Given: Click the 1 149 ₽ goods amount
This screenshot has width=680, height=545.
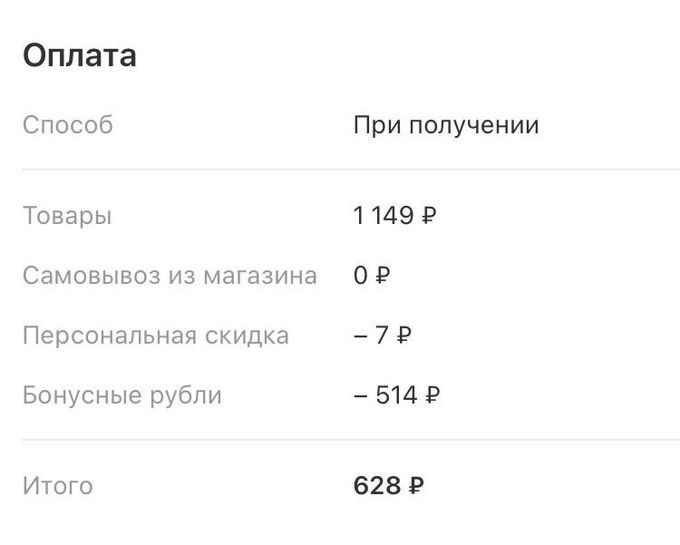Looking at the screenshot, I should [395, 216].
